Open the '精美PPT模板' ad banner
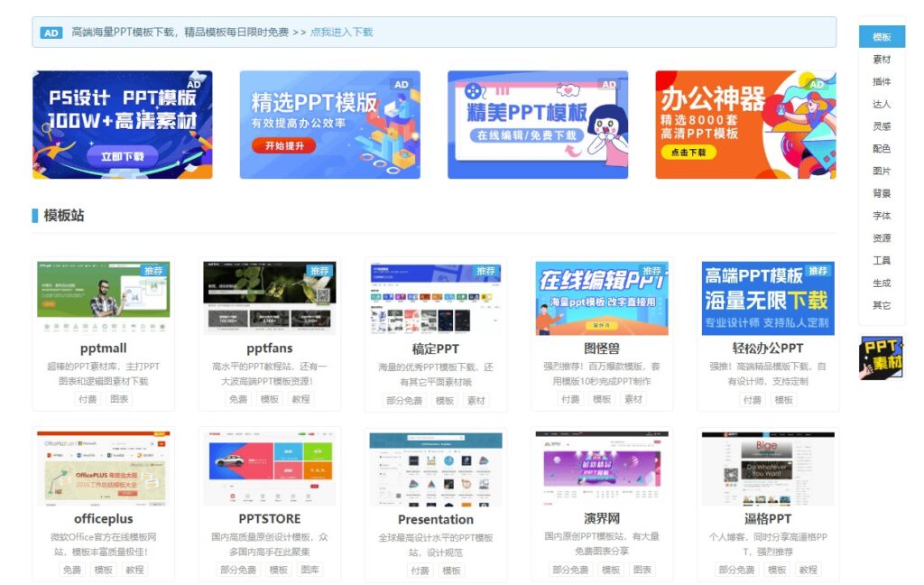 coord(538,125)
